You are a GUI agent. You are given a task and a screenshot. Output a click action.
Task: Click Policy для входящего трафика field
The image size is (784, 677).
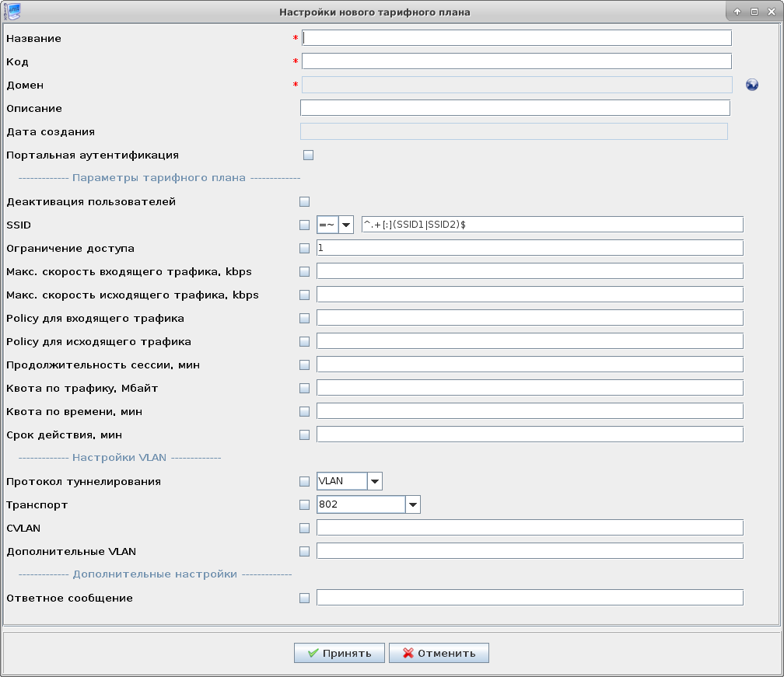[x=530, y=318]
